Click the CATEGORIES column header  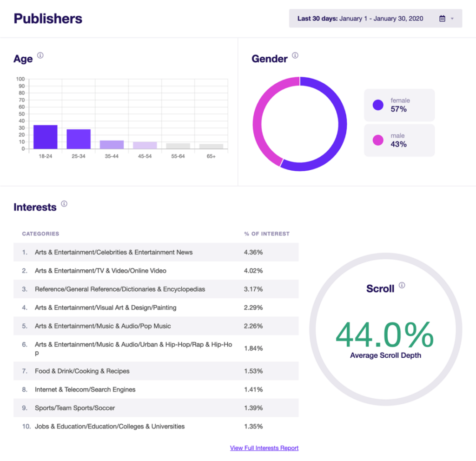[x=40, y=234]
